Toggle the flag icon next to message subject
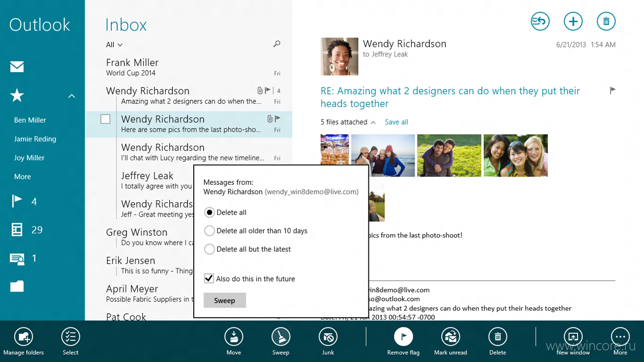This screenshot has width=644, height=362. [612, 90]
